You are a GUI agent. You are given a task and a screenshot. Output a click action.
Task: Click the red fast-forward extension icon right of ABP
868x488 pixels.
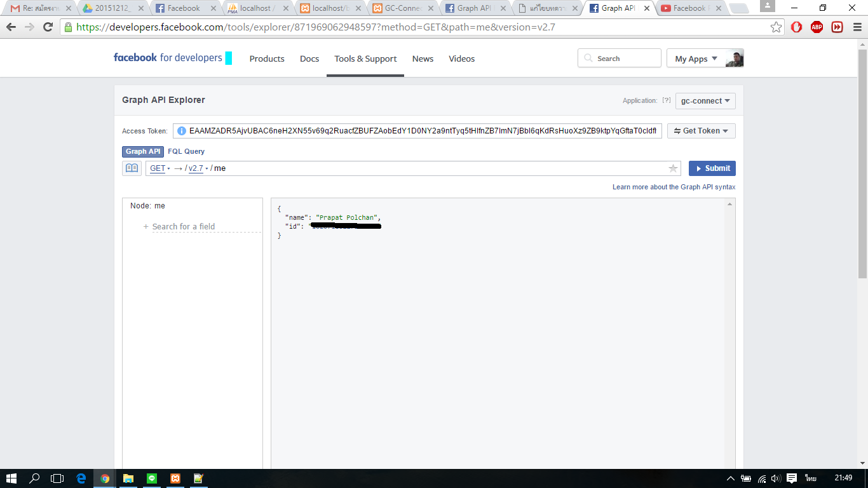[x=837, y=27]
